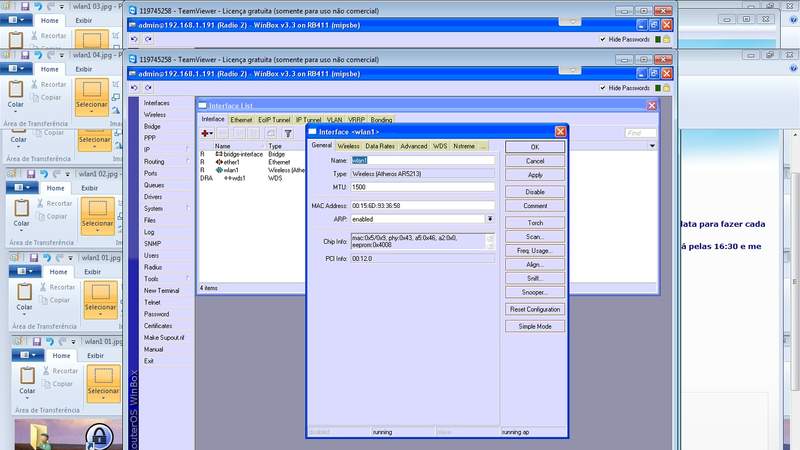The height and width of the screenshot is (450, 800).
Task: Click the Freq. Usage... button
Action: [535, 251]
